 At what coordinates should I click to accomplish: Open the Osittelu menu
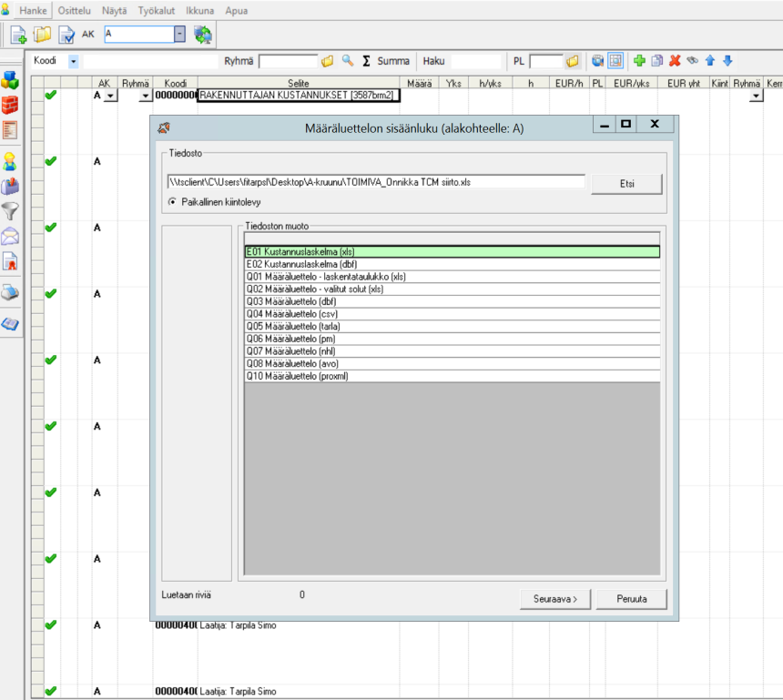point(75,11)
